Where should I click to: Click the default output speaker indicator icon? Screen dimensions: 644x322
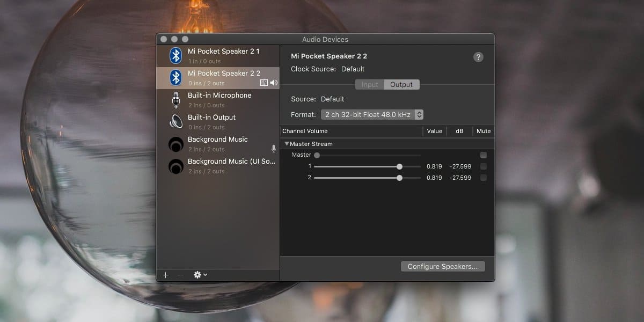click(x=274, y=83)
